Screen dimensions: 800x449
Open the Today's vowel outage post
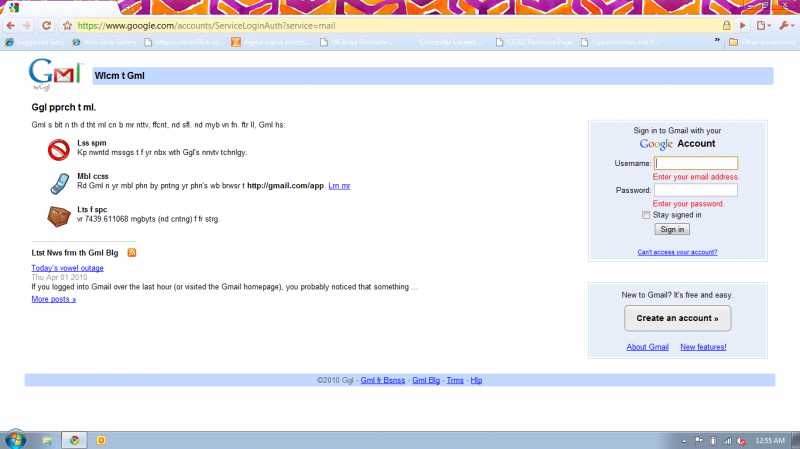point(67,268)
